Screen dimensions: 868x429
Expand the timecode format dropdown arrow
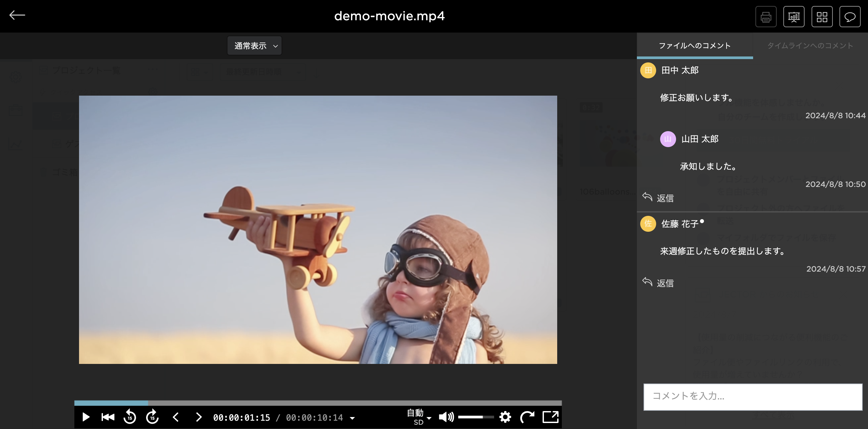click(352, 418)
